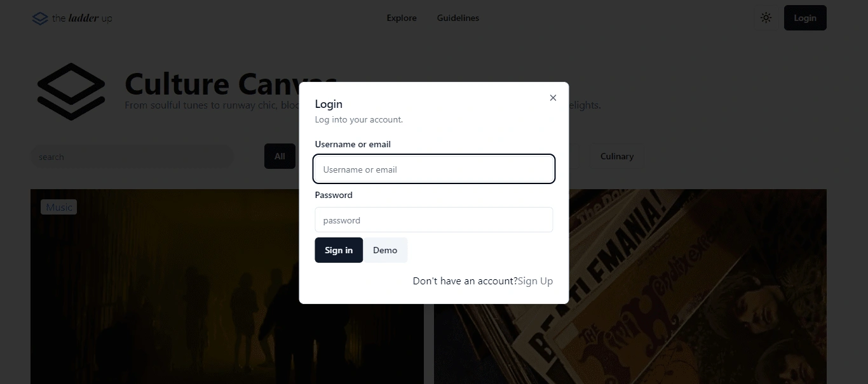Click into the password input field
Screen dimensions: 868x384
(x=434, y=220)
